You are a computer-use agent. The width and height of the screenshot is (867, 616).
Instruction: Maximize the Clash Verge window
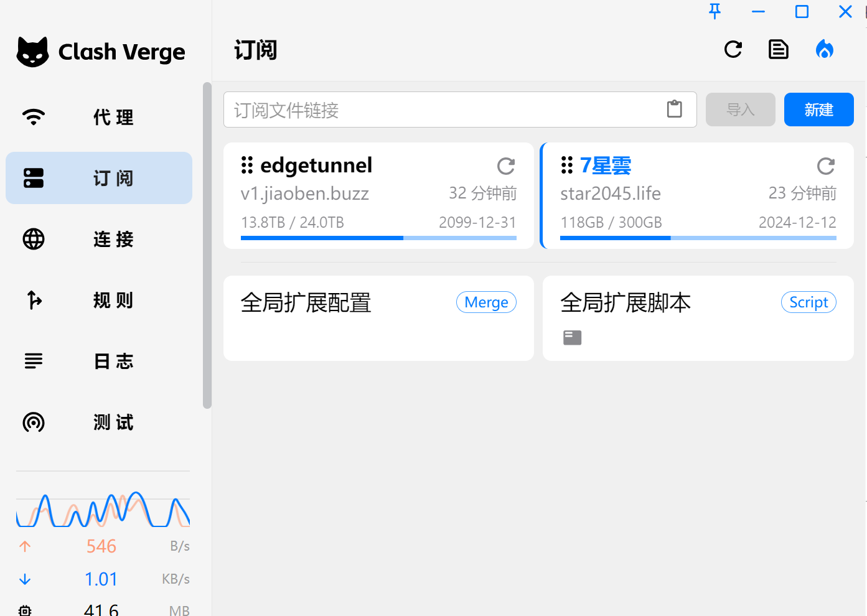click(x=802, y=11)
